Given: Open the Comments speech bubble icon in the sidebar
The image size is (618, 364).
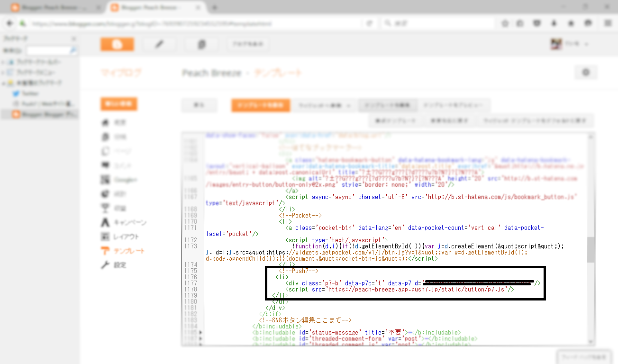Looking at the screenshot, I should coord(106,165).
